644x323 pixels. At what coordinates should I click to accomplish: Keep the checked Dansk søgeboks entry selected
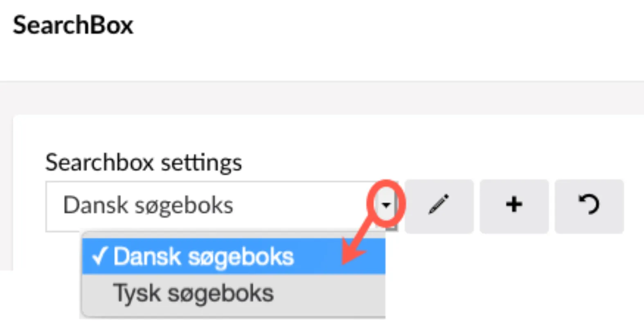233,256
